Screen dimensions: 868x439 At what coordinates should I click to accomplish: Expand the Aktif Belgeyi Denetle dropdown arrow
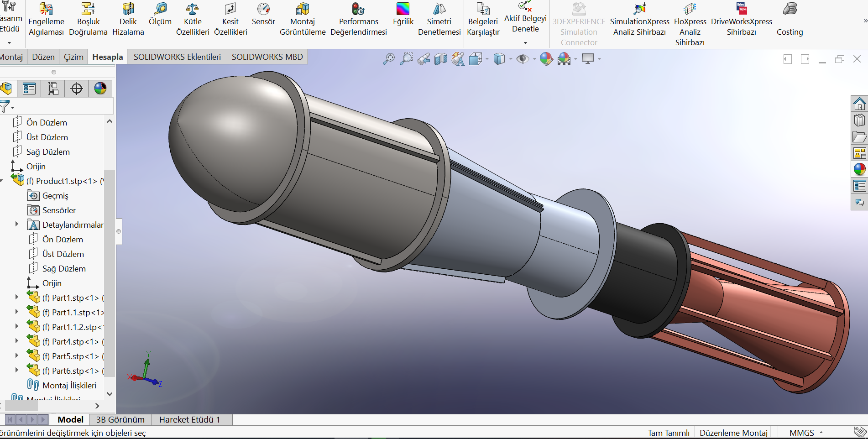point(525,43)
